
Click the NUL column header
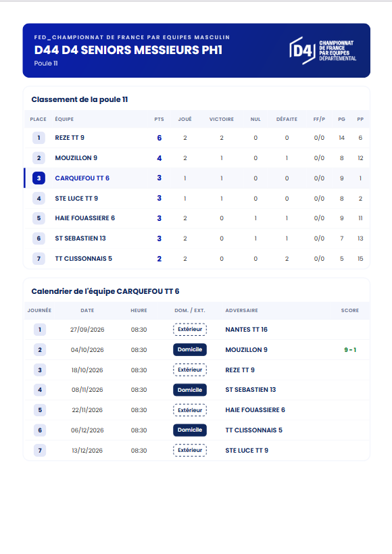click(x=255, y=120)
